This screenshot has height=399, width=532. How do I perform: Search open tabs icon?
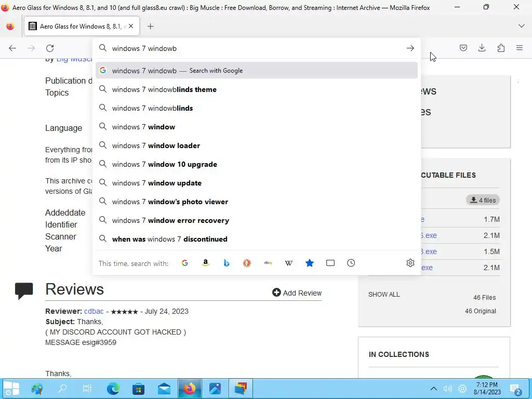pyautogui.click(x=330, y=263)
